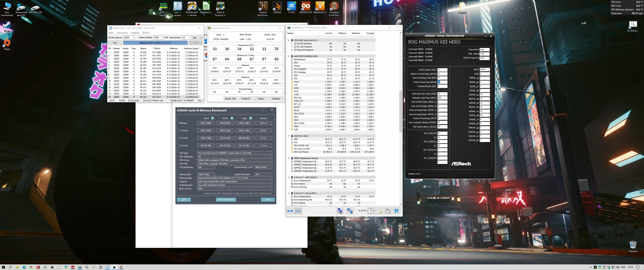Screen dimensions: 644x270
Task: Click info icon next to Copy column
Action: tap(250, 118)
